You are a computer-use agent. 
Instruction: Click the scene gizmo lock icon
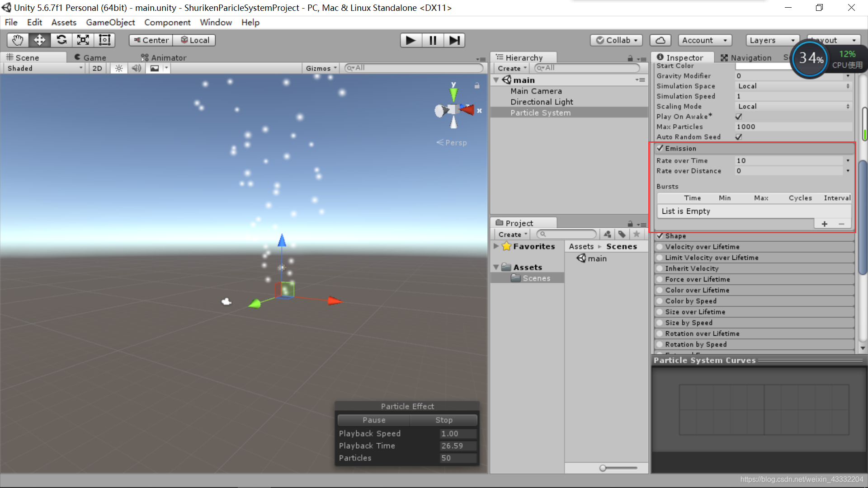(x=477, y=85)
